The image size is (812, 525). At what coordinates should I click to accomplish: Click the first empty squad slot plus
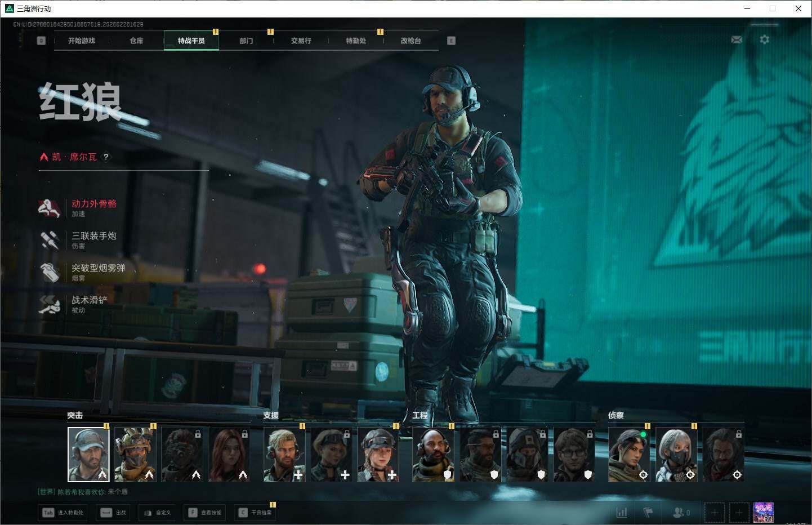pyautogui.click(x=715, y=513)
